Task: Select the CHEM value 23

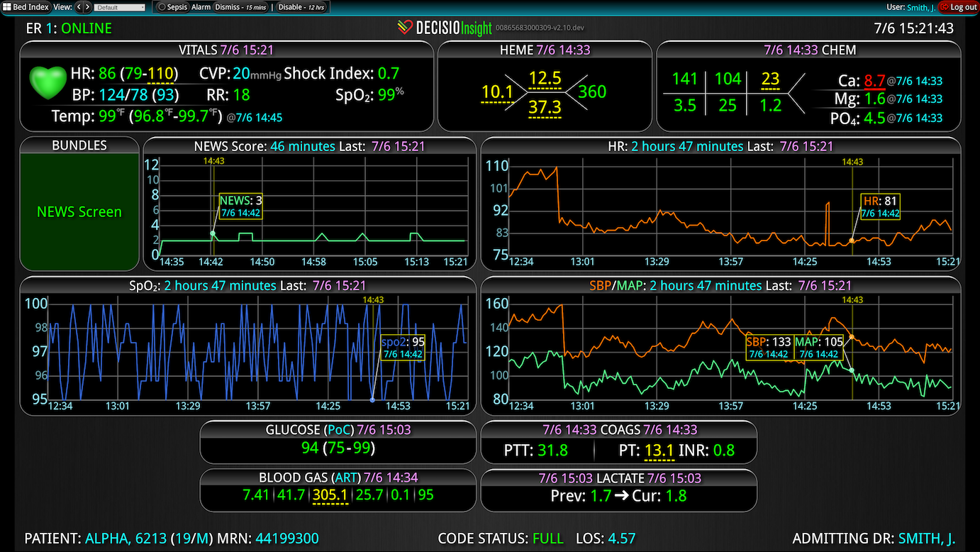Action: pos(770,79)
